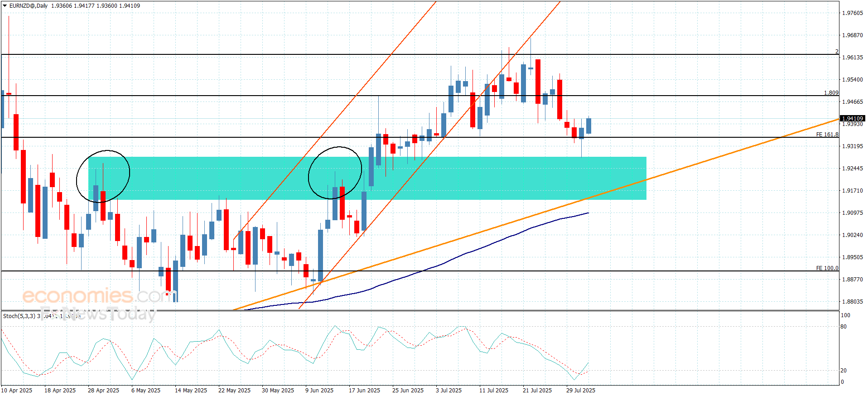Click date label 10 Apr 2025
This screenshot has width=868, height=396.
coord(17,391)
